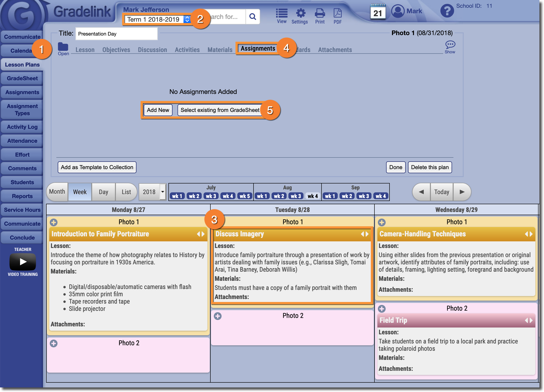Switch to the Objectives tab

tap(116, 50)
